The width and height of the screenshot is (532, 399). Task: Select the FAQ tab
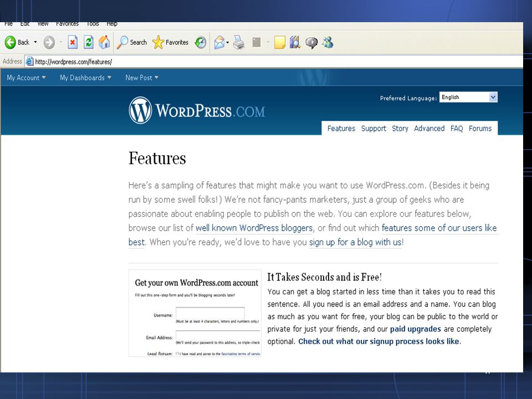pyautogui.click(x=457, y=129)
